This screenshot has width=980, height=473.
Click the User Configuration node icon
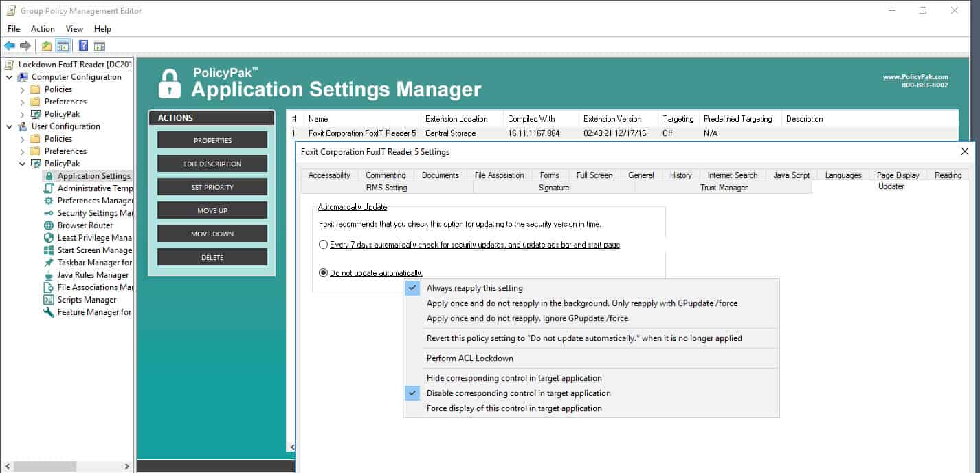(x=23, y=126)
